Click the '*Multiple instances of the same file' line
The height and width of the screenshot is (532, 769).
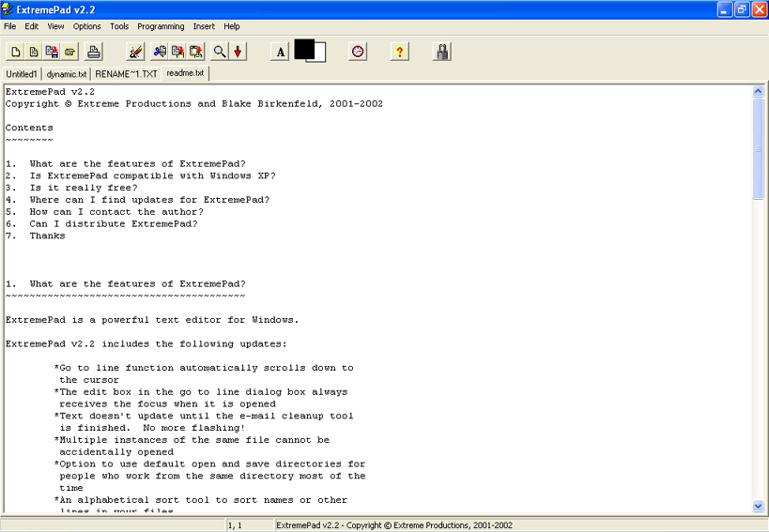(x=192, y=440)
